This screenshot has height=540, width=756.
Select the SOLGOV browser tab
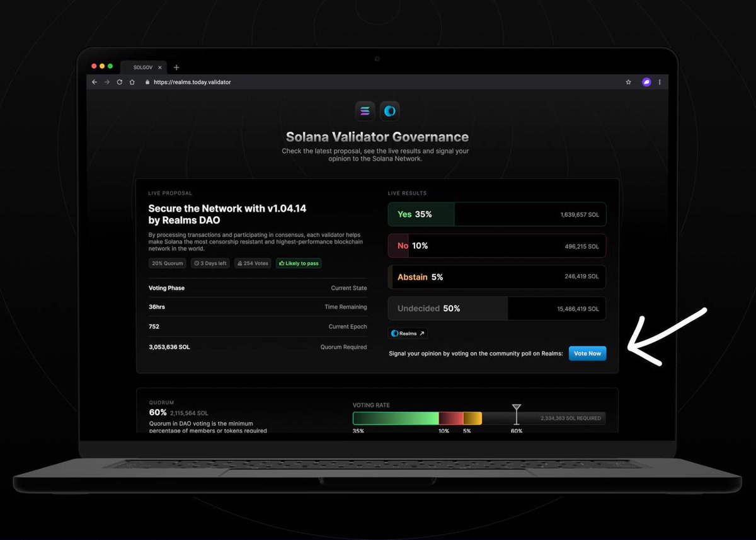[x=142, y=67]
